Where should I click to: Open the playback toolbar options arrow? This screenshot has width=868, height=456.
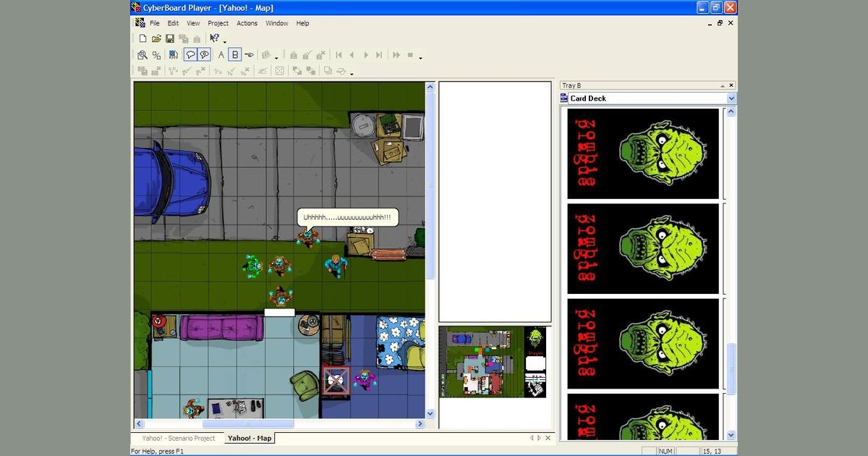(x=420, y=57)
